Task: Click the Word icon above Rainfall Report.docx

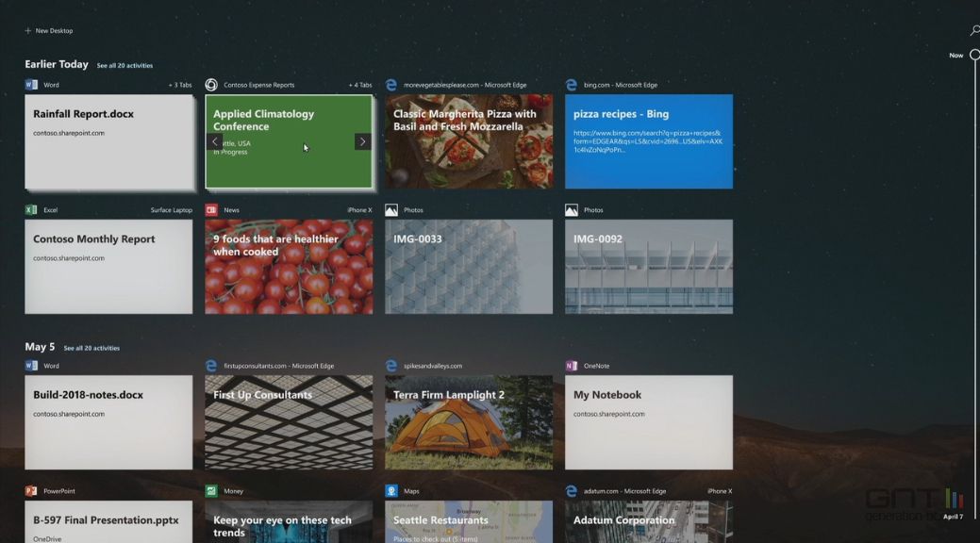Action: 31,85
